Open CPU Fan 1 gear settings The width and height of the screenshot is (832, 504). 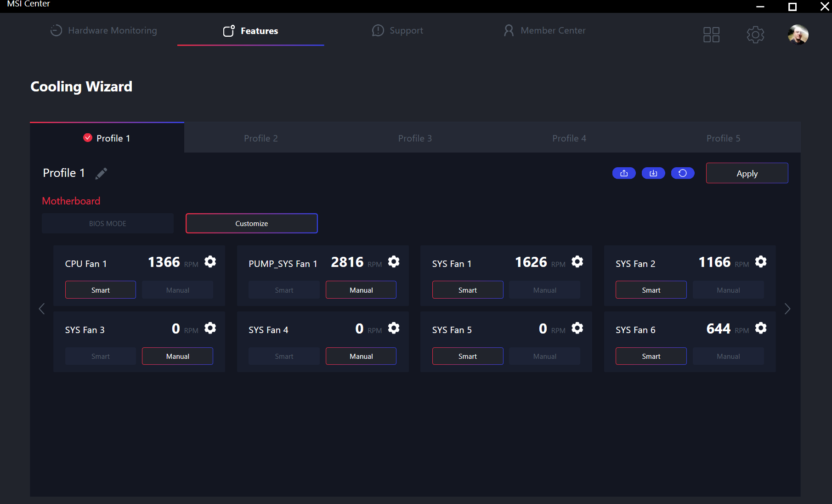coord(210,262)
